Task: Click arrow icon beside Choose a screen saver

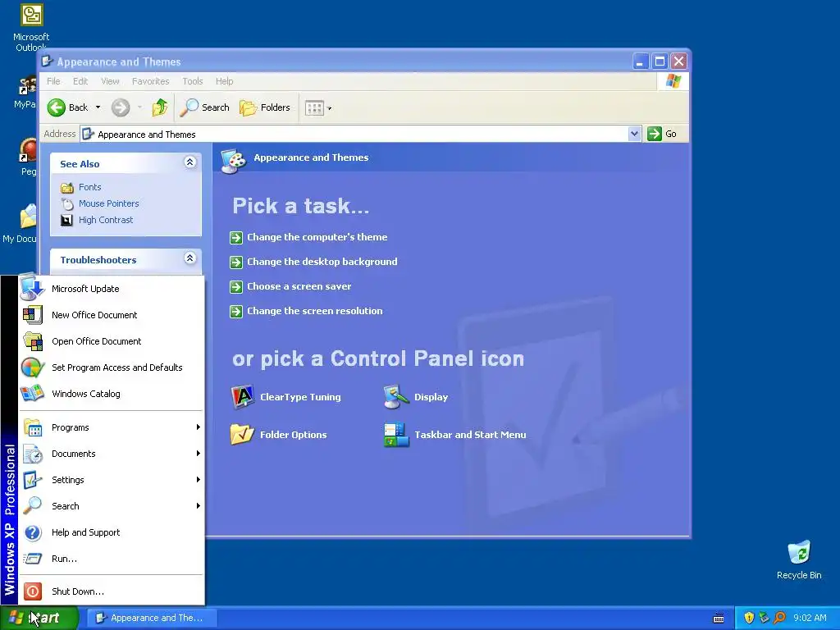Action: [x=236, y=286]
